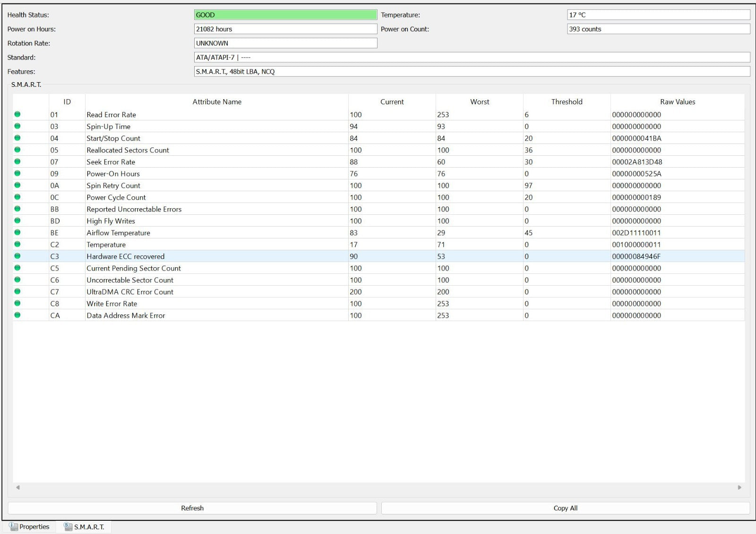Click the status dot for Uncorrectable Sector Count
The image size is (756, 534).
tap(17, 280)
